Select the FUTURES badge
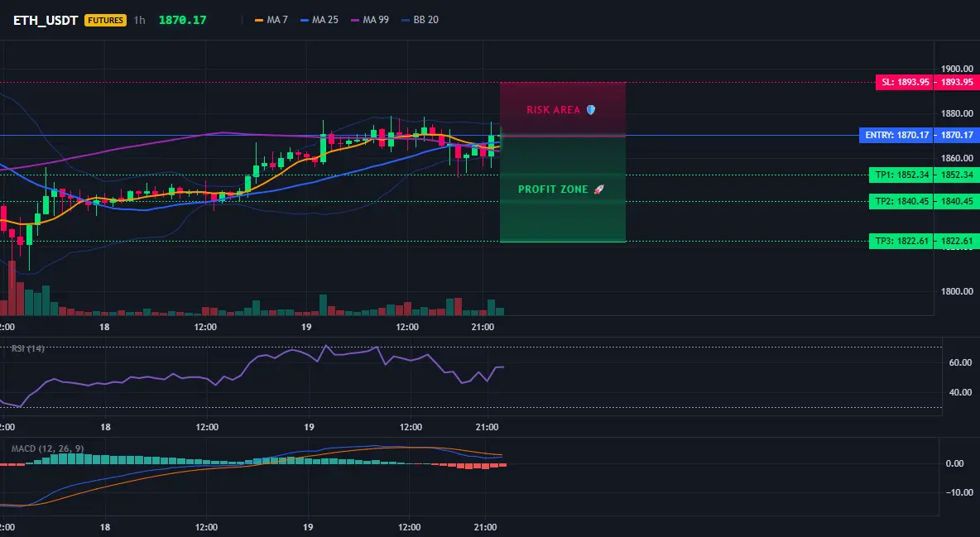The width and height of the screenshot is (980, 537). pos(106,20)
